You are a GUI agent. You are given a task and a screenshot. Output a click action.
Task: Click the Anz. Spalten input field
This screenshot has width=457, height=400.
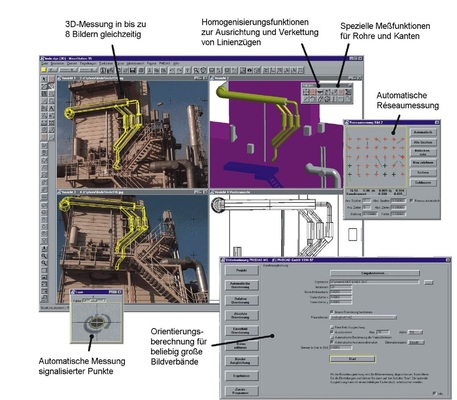366,201
